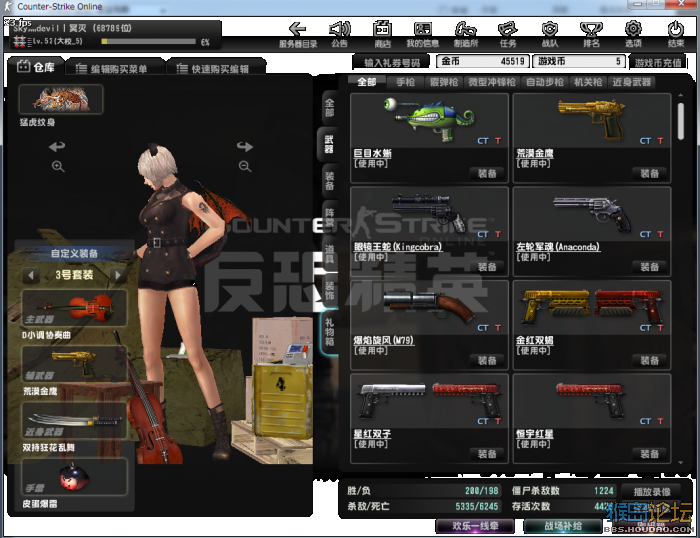Viewport: 700px width, 538px height.
Task: Select the vertical 装饰 category tab
Action: (x=329, y=291)
